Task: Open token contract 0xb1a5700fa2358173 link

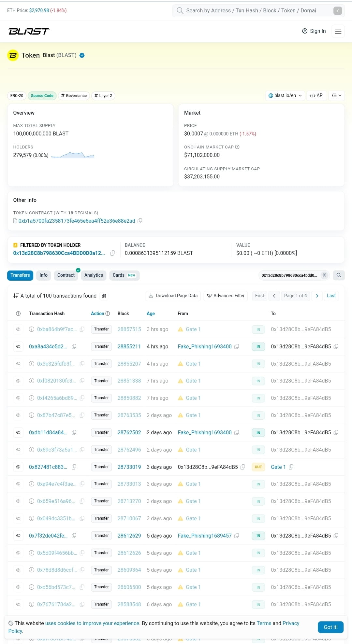Action: click(x=77, y=221)
